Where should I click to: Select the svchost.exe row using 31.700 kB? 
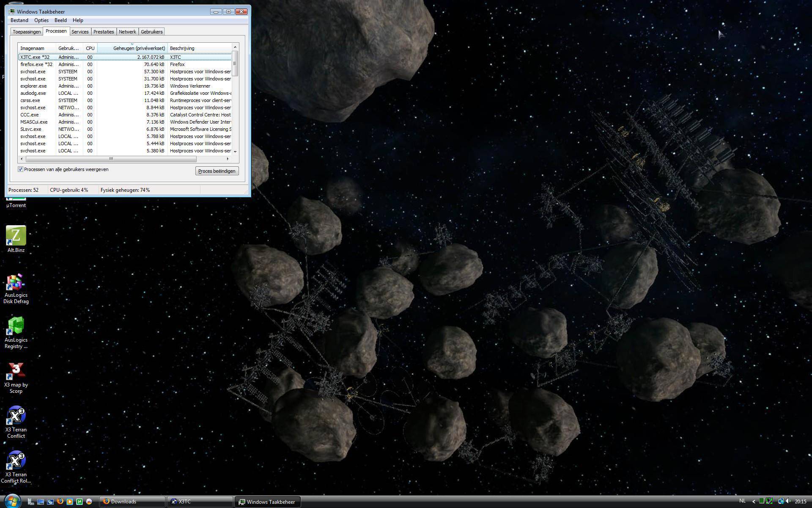point(125,79)
